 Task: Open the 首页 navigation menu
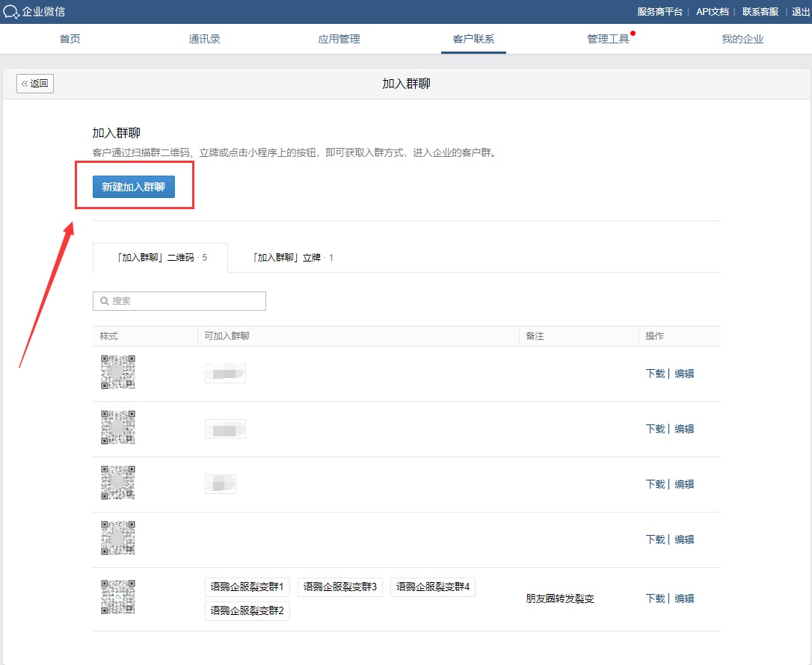tap(70, 39)
